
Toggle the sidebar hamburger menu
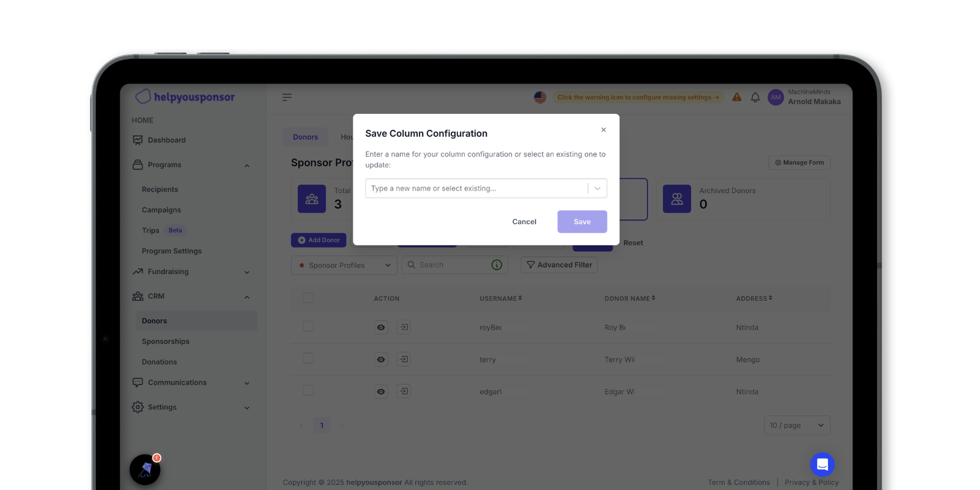287,97
